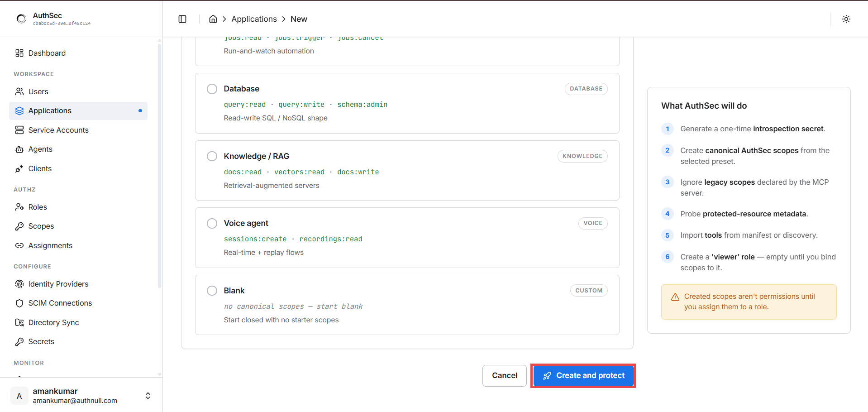Image resolution: width=868 pixels, height=412 pixels.
Task: Pick the Blank preset radio button
Action: point(212,291)
